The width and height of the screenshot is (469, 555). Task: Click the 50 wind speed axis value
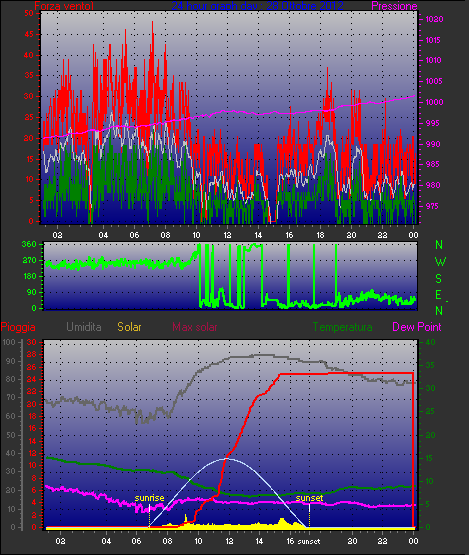(x=29, y=13)
